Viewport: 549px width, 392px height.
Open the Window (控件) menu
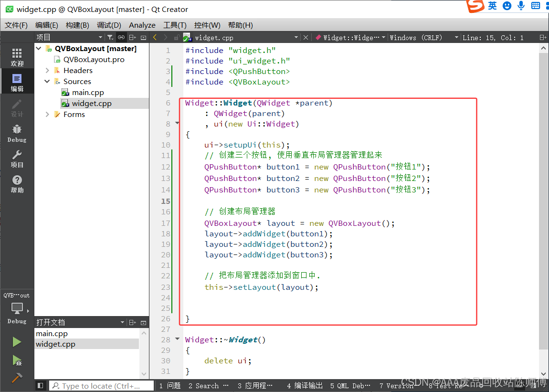(207, 25)
